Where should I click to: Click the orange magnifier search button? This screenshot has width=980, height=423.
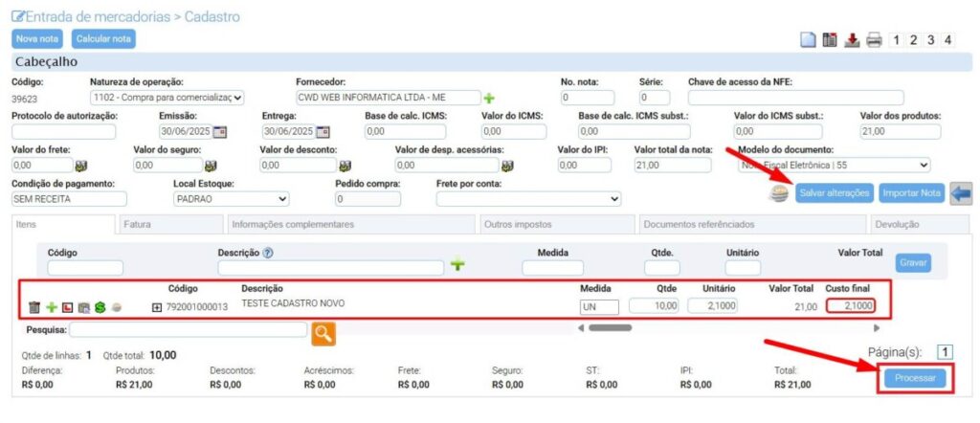point(324,332)
